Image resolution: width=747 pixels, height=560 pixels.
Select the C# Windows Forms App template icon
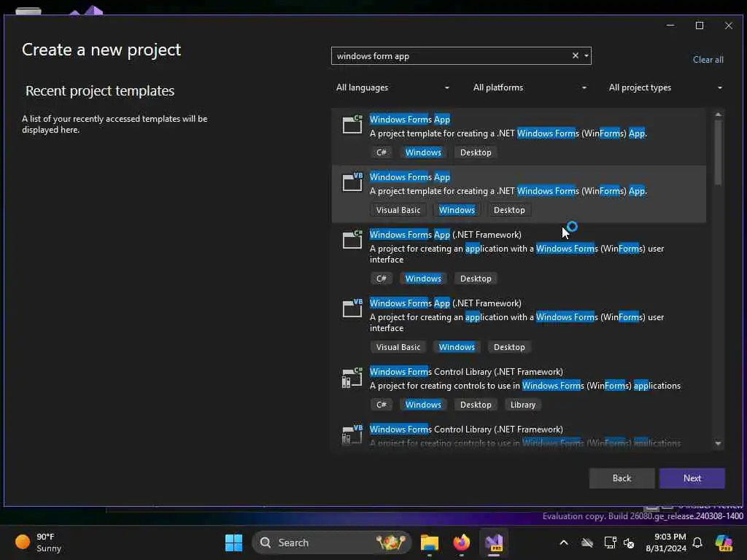pos(352,125)
